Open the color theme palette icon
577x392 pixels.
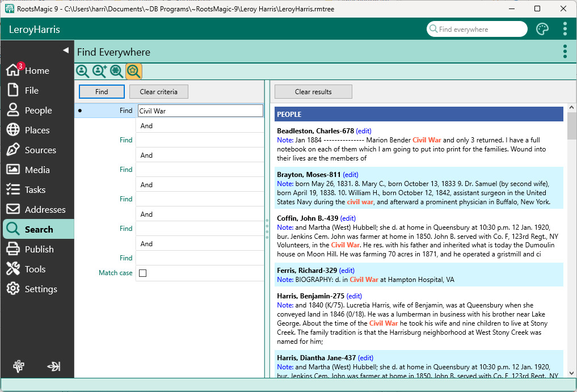click(542, 29)
